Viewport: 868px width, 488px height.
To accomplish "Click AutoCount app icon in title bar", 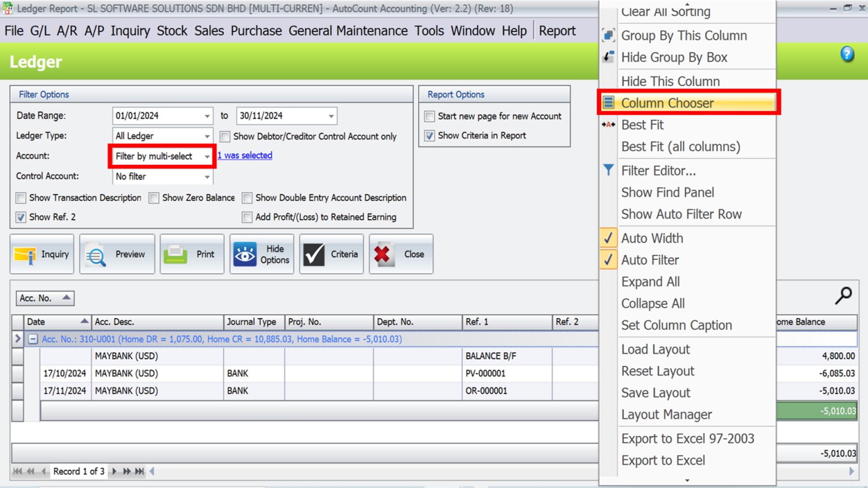I will point(7,8).
